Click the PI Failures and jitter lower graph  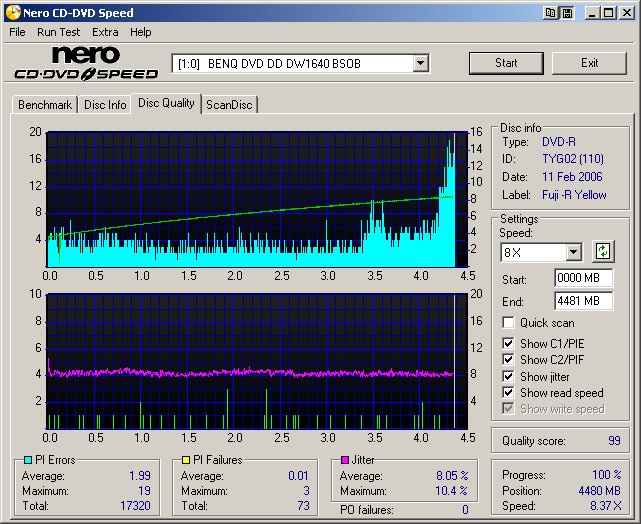point(257,361)
